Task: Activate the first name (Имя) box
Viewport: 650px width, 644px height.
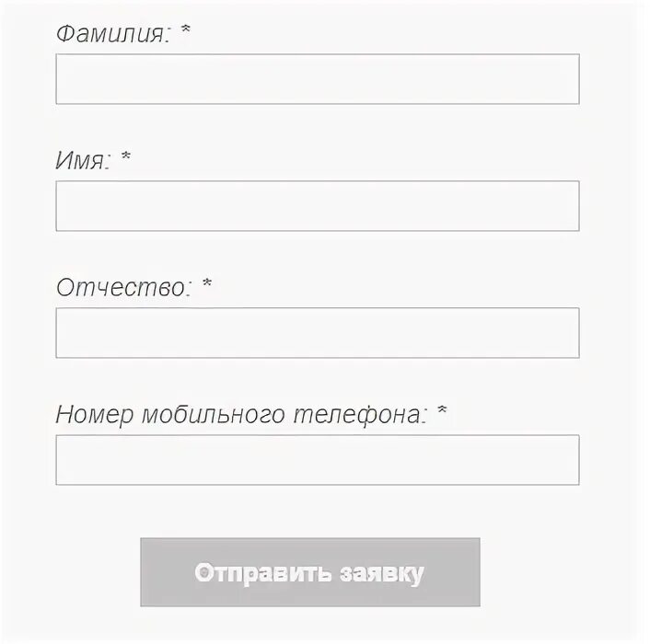Action: point(318,206)
